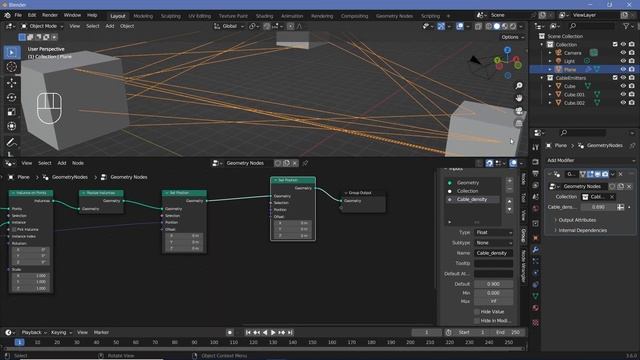Open the Playback popover in timeline
Screen dimensions: 640x360
click(34, 333)
